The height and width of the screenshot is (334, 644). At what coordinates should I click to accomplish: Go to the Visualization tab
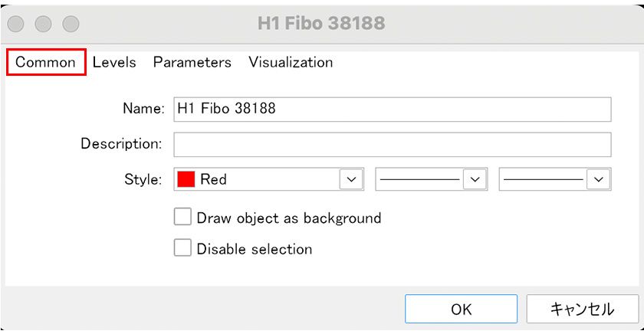click(x=291, y=63)
